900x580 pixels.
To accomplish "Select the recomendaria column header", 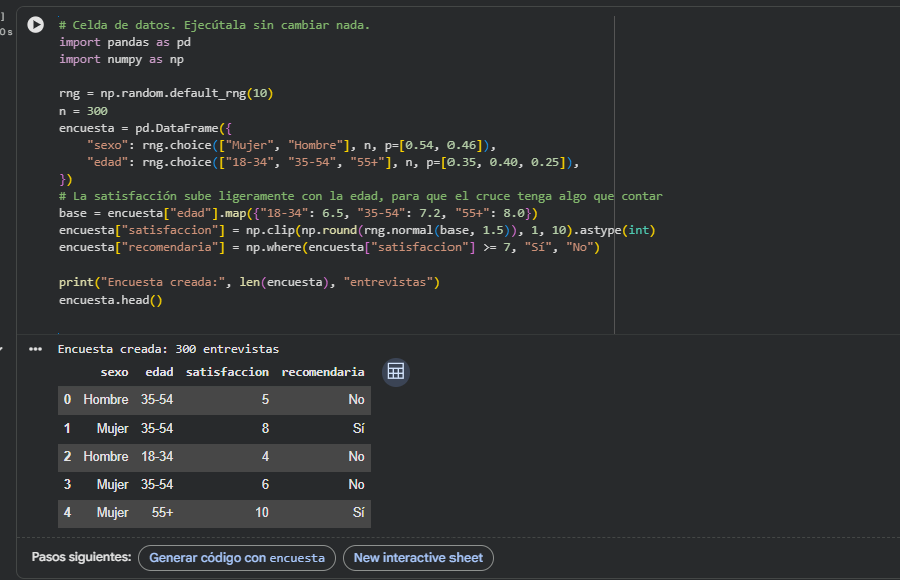I will click(x=323, y=372).
